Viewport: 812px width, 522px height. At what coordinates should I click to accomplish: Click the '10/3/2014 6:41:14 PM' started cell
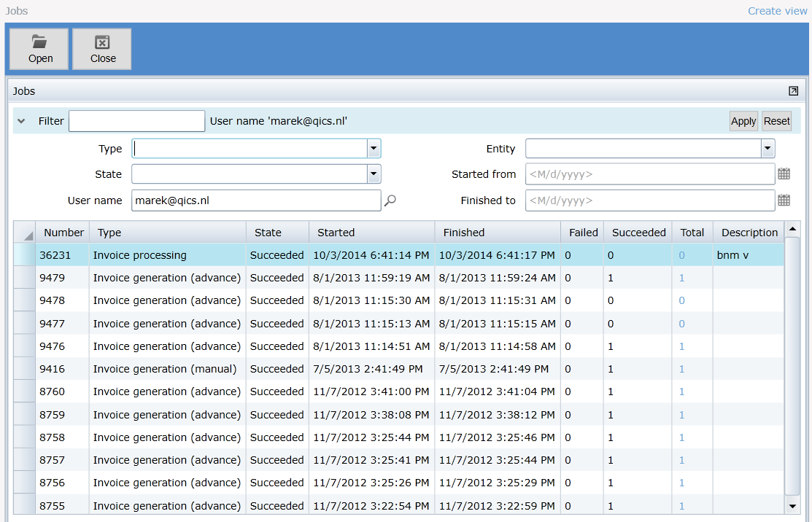372,255
